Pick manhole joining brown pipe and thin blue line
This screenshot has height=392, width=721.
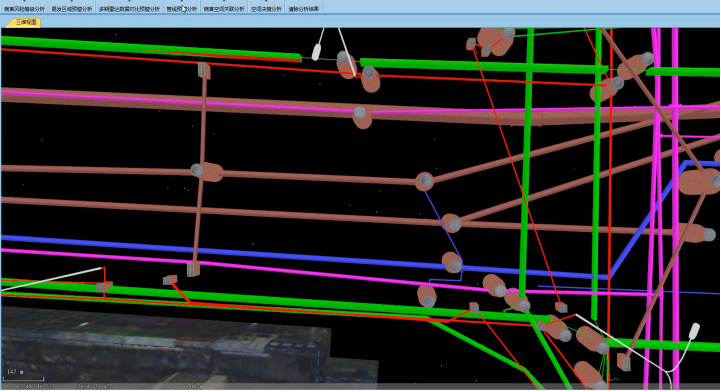pos(424,181)
